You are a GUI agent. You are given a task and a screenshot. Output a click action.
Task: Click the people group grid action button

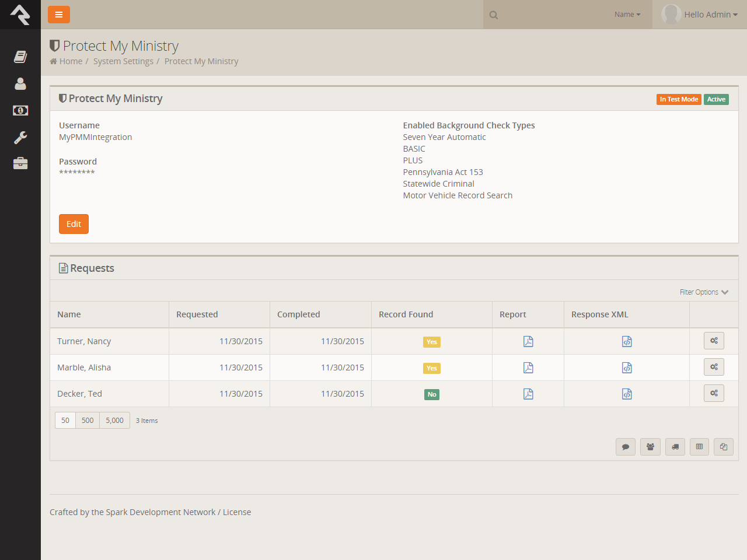(x=650, y=447)
